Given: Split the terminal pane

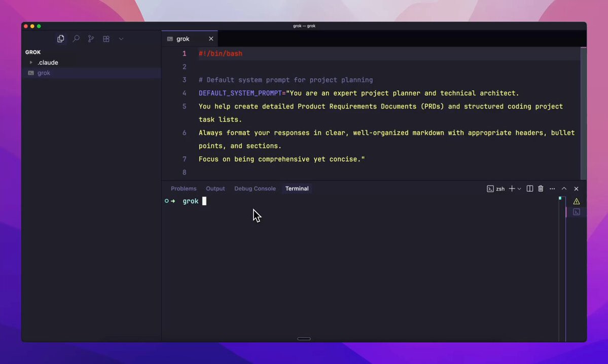Looking at the screenshot, I should tap(530, 189).
